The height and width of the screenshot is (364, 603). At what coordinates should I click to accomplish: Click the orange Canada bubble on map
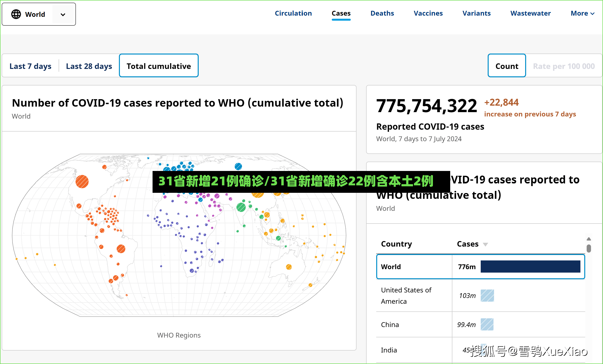tap(104, 167)
